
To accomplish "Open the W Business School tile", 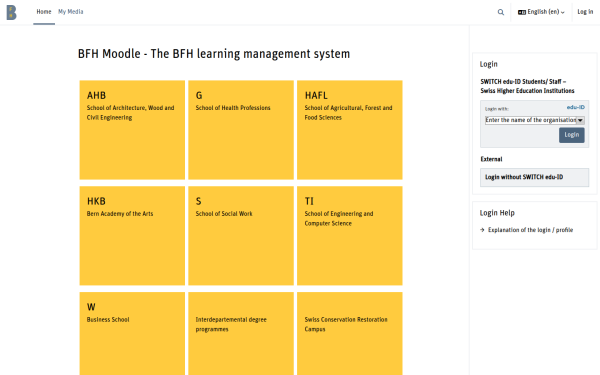I will tap(132, 334).
